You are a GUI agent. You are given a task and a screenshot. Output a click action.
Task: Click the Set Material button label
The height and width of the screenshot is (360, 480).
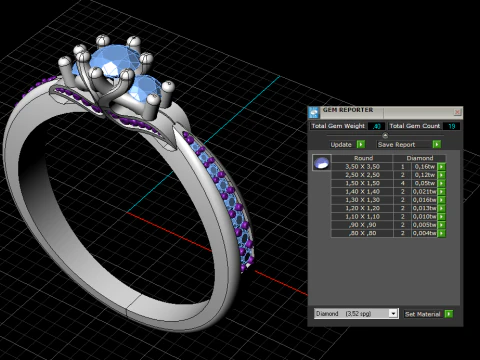click(422, 314)
